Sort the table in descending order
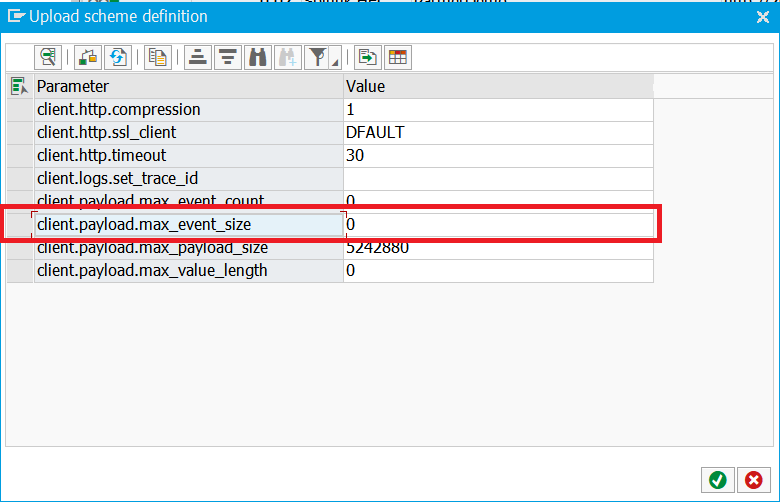780x502 pixels. click(228, 57)
